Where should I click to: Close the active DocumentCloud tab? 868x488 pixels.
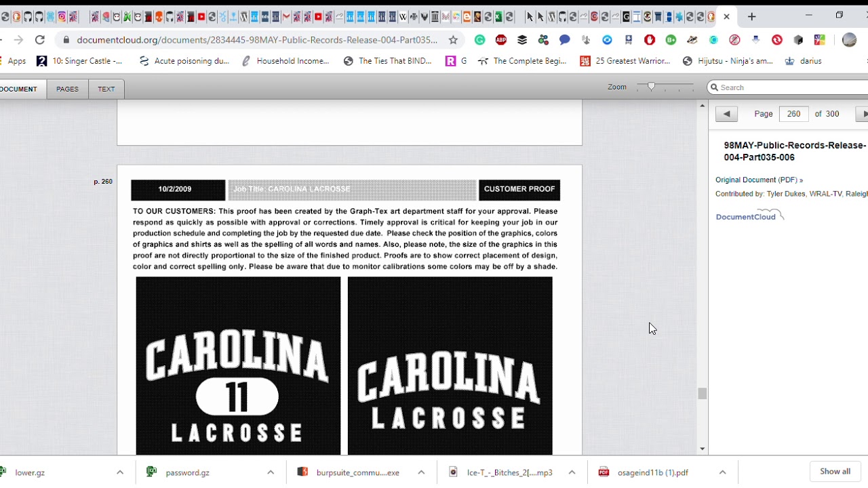[x=727, y=16]
